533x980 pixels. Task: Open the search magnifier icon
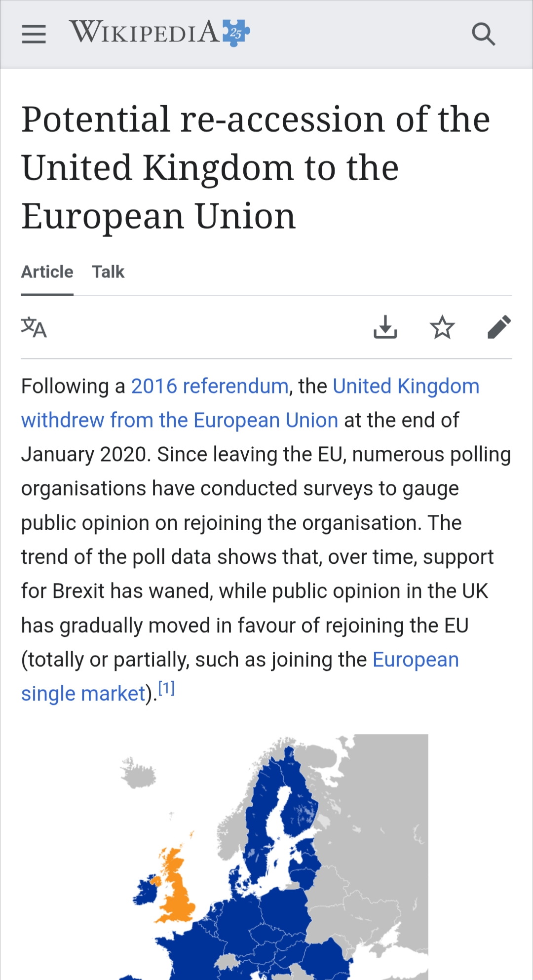click(x=483, y=34)
